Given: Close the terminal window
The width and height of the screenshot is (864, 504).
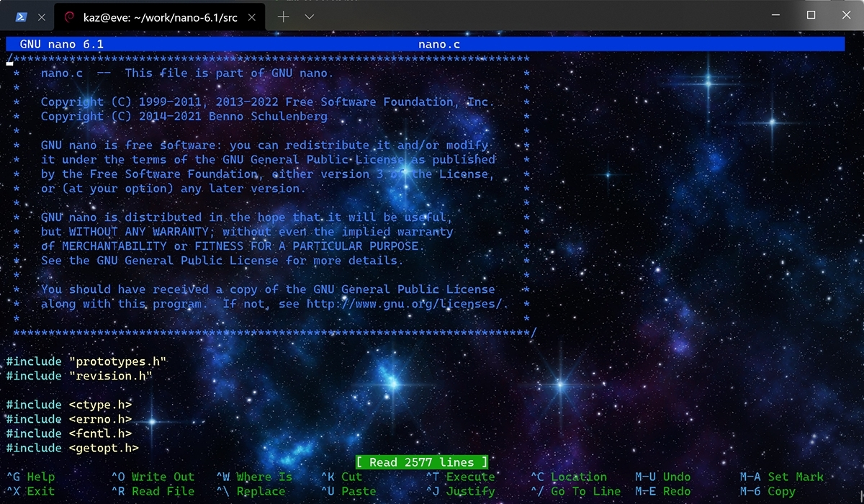Looking at the screenshot, I should click(845, 15).
